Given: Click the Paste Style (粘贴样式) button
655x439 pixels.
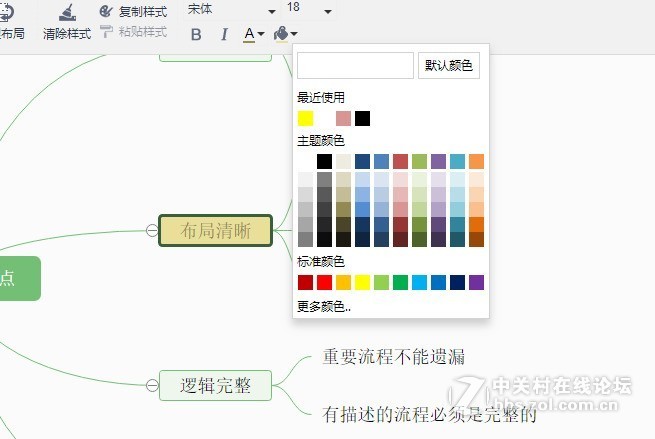Looking at the screenshot, I should 133,32.
